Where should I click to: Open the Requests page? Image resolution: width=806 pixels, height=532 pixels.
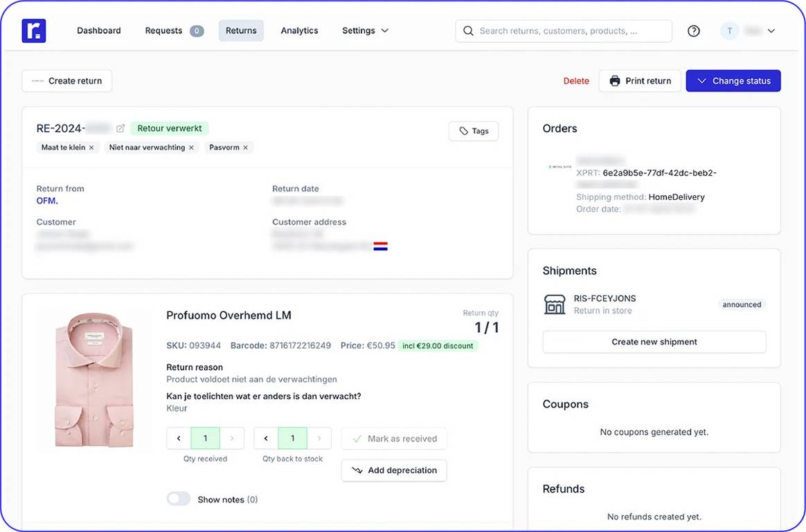pyautogui.click(x=163, y=31)
